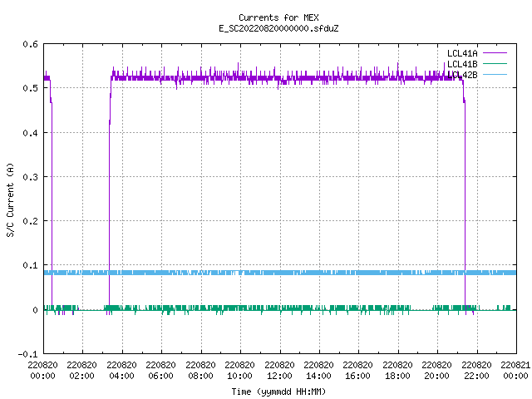Click the y-axis tick value 0.2

pos(30,221)
